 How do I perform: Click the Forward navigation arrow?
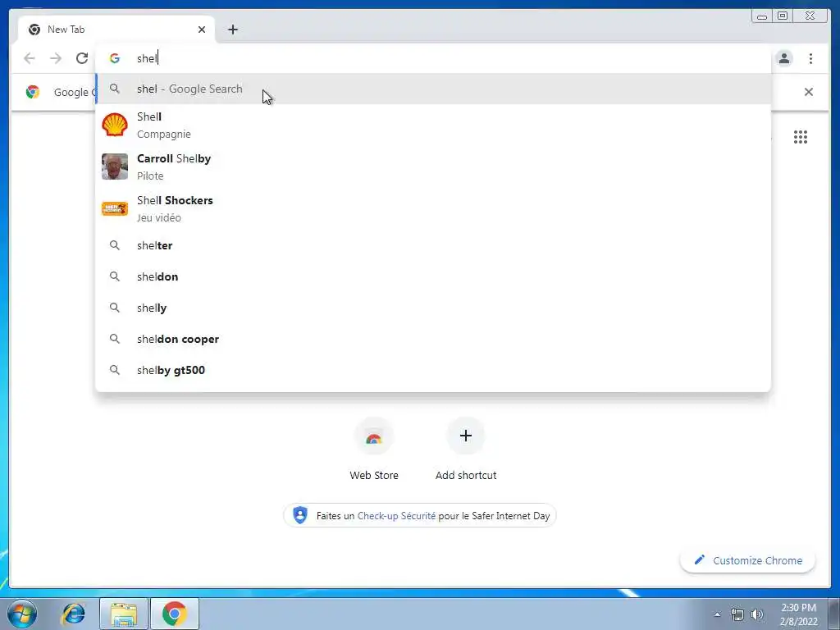(56, 58)
